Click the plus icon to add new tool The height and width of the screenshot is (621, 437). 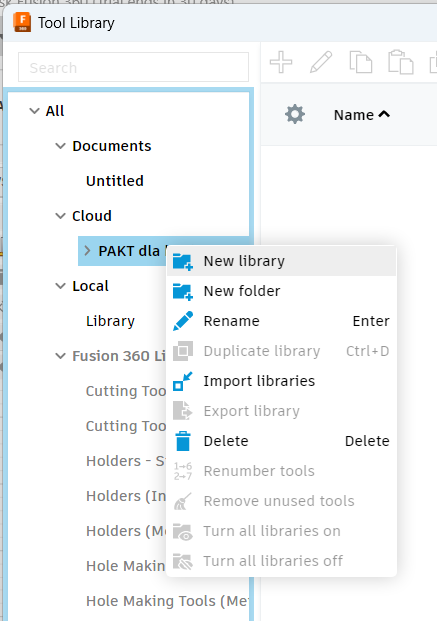click(281, 62)
